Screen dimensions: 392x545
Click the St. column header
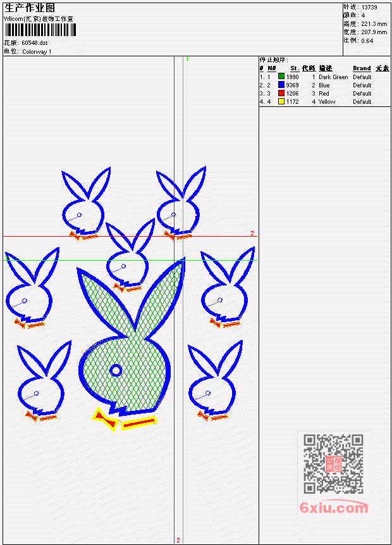[x=295, y=68]
